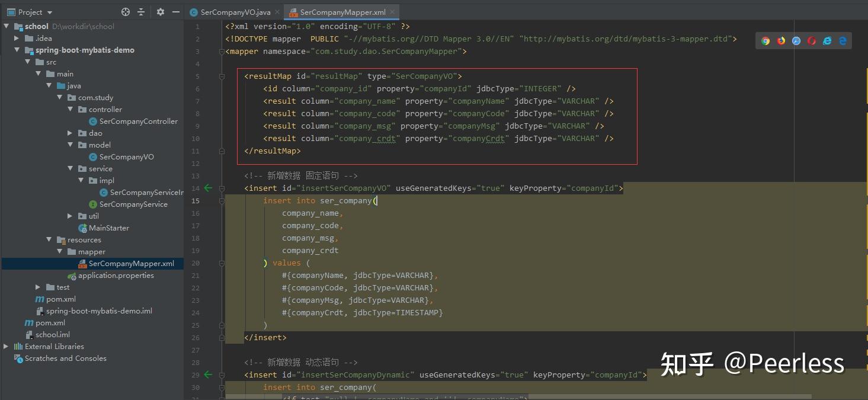Click Select Opened File crosshair icon
Image resolution: width=868 pixels, height=400 pixels.
pos(125,12)
